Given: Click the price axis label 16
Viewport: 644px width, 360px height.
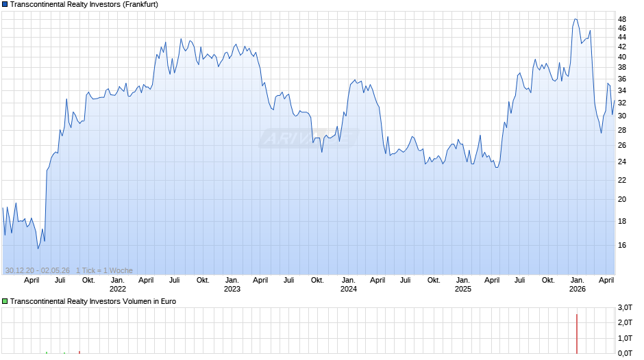Looking at the screenshot, I should click(x=622, y=246).
